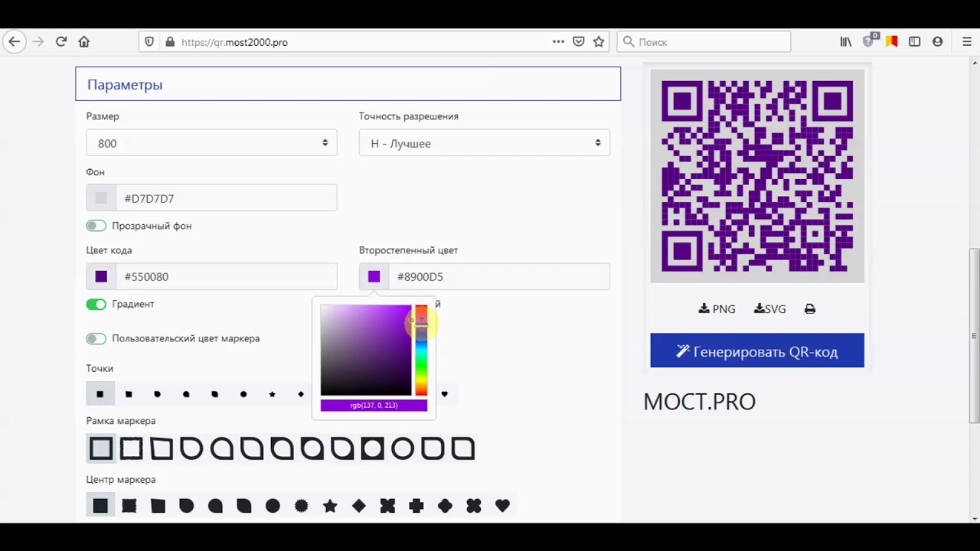Enable Пользовательский цвет маркера switch
This screenshot has height=551, width=980.
coord(96,338)
